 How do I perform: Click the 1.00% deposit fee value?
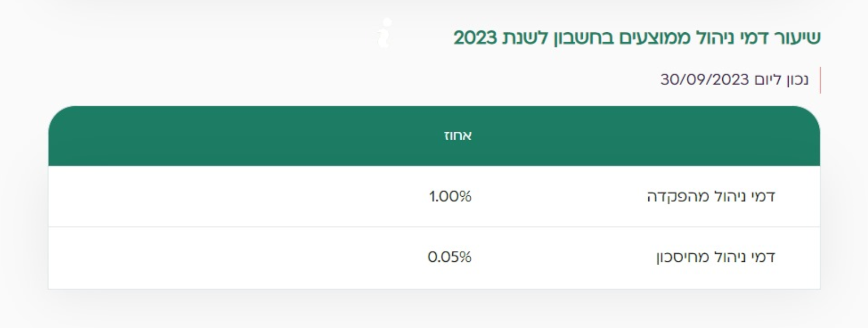pyautogui.click(x=450, y=196)
